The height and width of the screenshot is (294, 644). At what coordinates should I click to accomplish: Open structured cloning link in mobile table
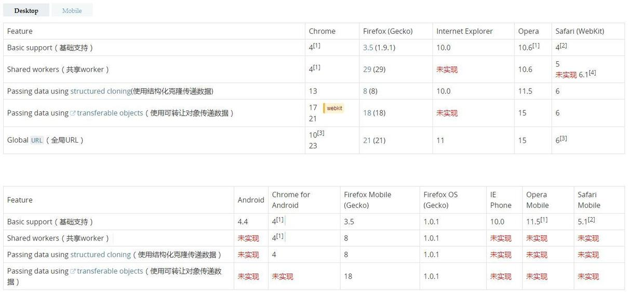click(x=100, y=255)
